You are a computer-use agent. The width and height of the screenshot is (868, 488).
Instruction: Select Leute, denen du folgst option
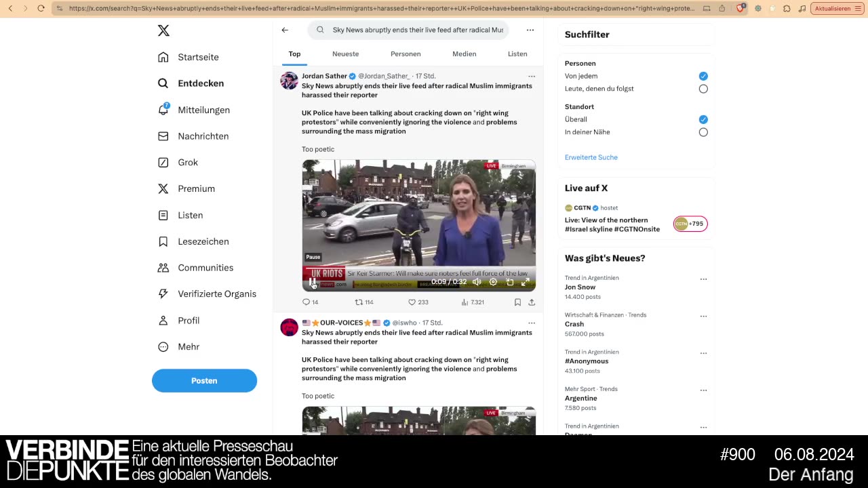coord(703,89)
